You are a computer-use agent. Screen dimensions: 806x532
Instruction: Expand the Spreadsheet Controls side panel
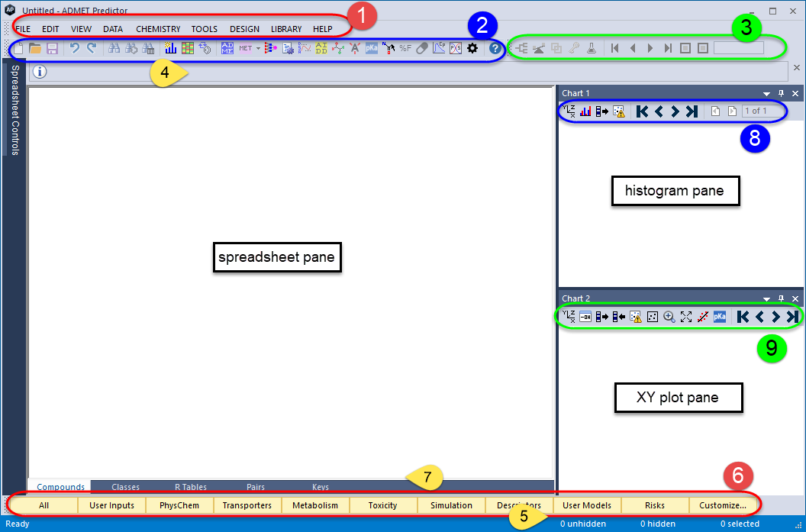[15, 109]
